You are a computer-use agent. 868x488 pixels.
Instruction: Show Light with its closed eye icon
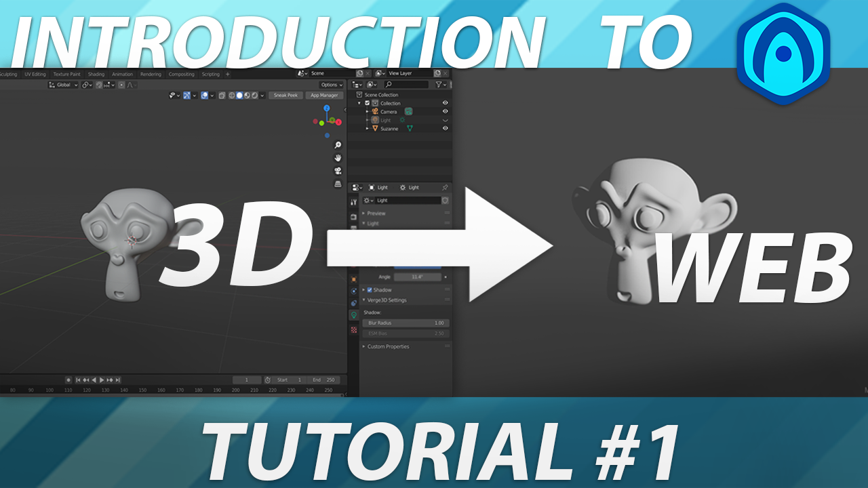point(446,121)
